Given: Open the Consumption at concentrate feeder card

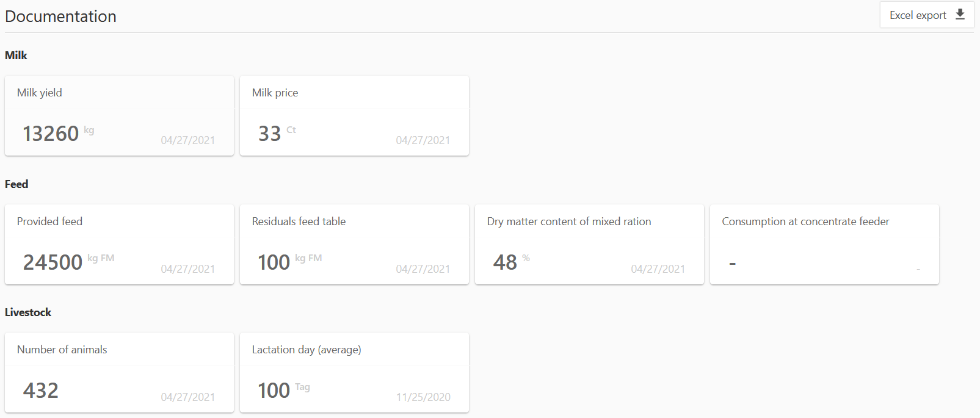Looking at the screenshot, I should (x=824, y=244).
